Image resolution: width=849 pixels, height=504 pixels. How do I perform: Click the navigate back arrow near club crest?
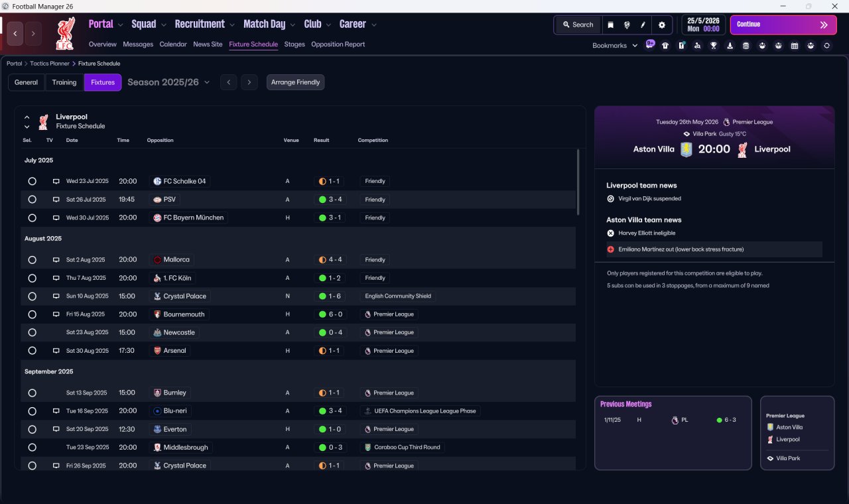(15, 33)
